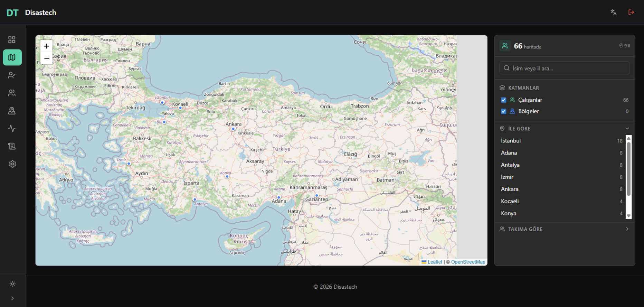This screenshot has height=307, width=644.
Task: Click the red logout icon
Action: coord(631,12)
